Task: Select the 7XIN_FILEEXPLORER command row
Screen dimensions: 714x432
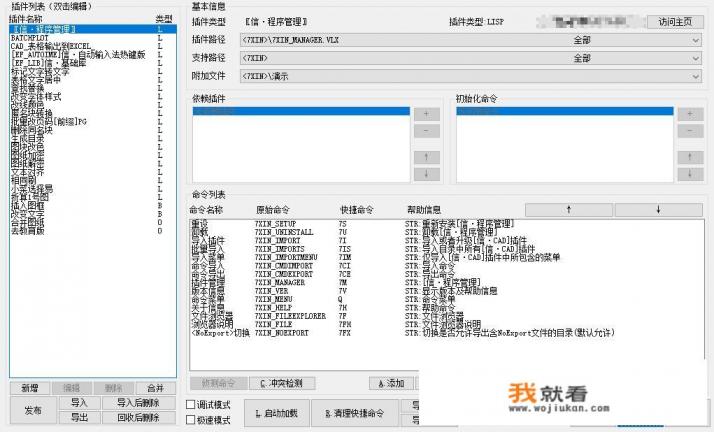Action: tap(446, 316)
